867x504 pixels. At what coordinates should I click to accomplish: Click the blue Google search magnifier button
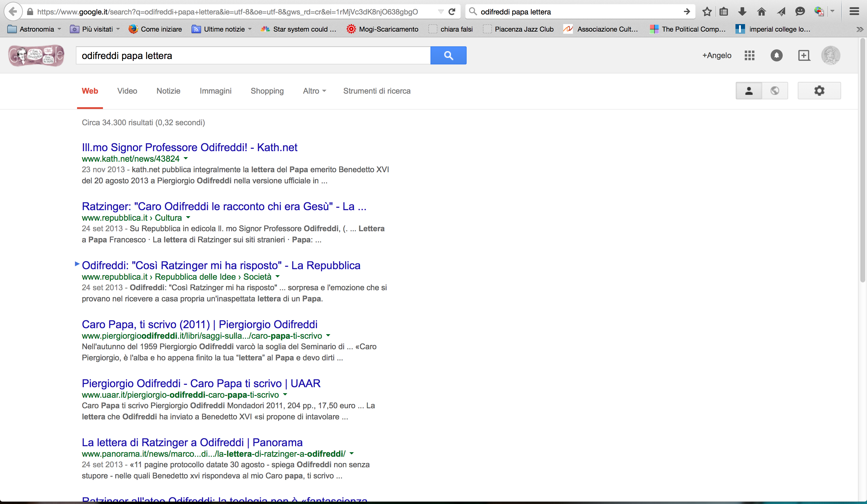point(448,55)
